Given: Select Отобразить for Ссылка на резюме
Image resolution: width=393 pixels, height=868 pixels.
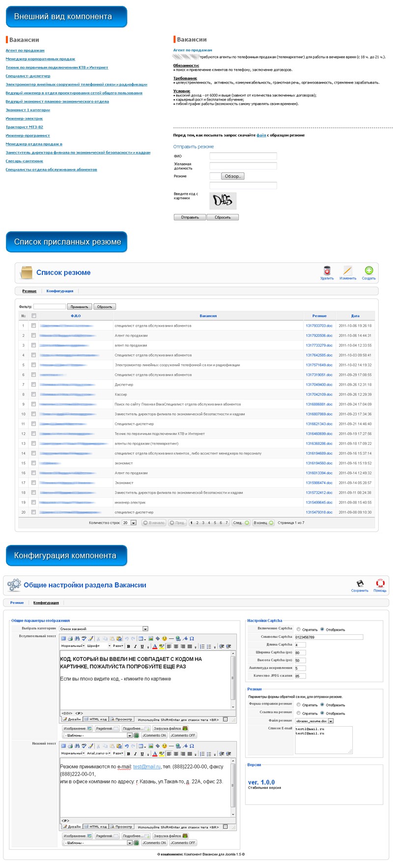Looking at the screenshot, I should pyautogui.click(x=322, y=713).
